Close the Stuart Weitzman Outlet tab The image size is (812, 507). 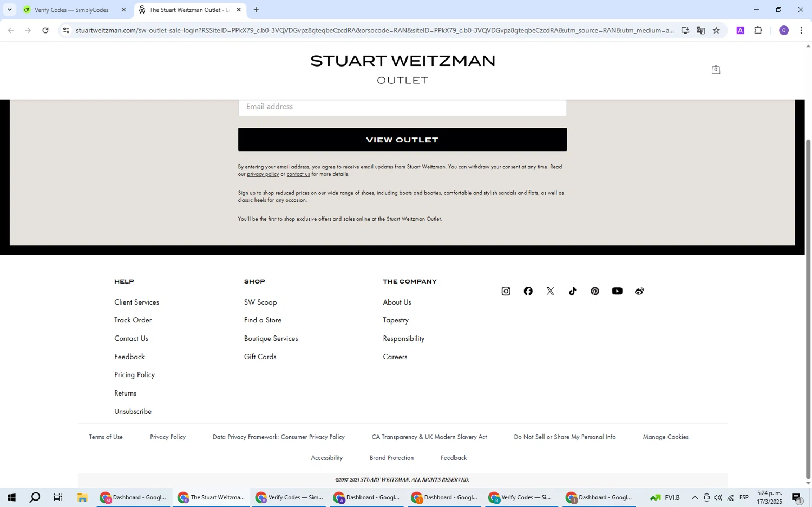click(x=239, y=10)
